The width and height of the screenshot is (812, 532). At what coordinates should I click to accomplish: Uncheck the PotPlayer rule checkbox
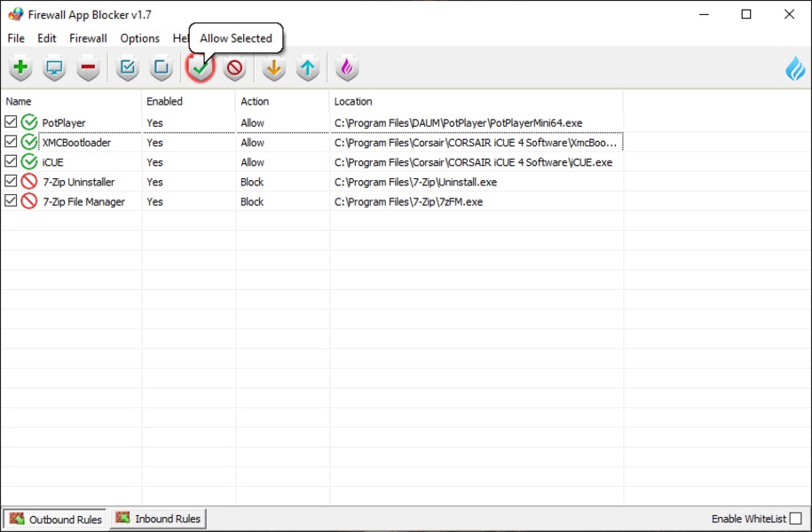point(11,122)
